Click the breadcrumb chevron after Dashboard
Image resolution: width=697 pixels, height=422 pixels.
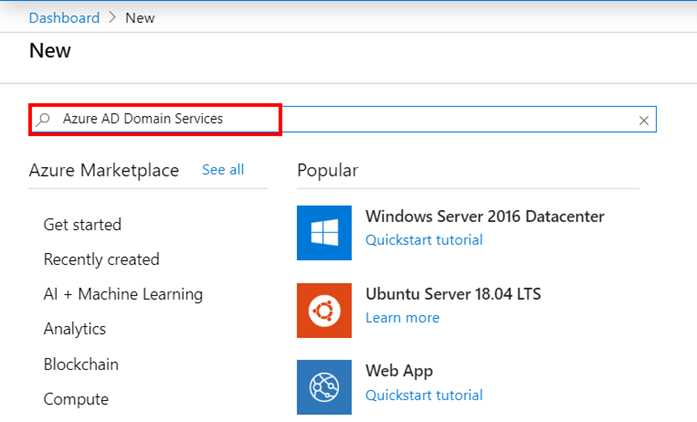click(x=112, y=17)
